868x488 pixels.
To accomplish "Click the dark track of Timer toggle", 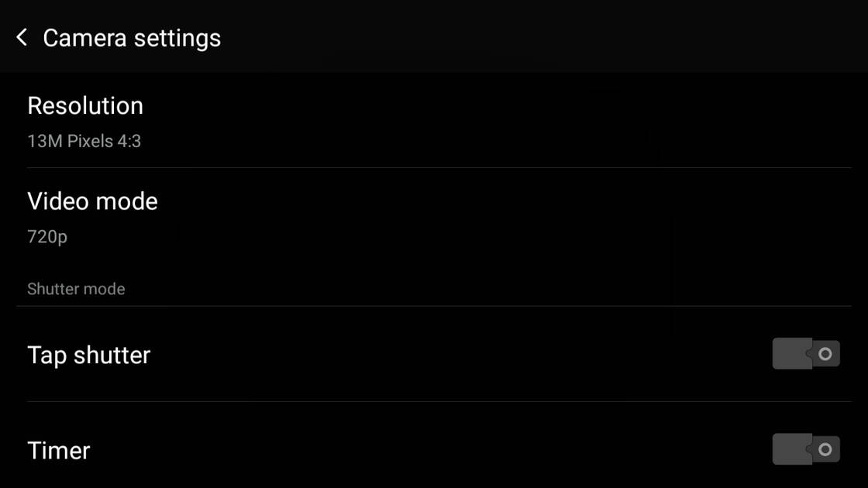I will click(x=790, y=449).
